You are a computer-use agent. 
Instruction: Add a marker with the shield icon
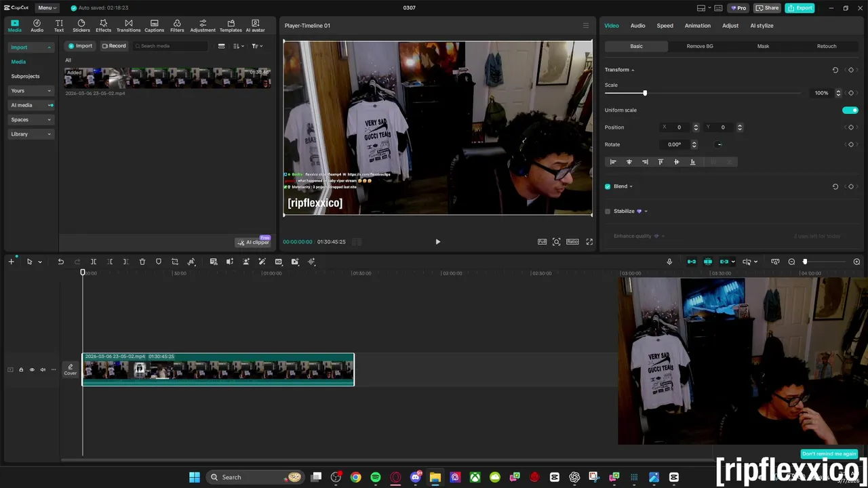click(x=159, y=262)
